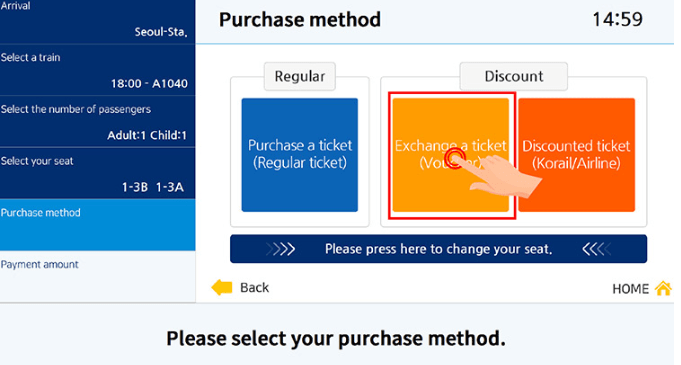Go back using the Back label
The height and width of the screenshot is (365, 681).
click(x=255, y=288)
